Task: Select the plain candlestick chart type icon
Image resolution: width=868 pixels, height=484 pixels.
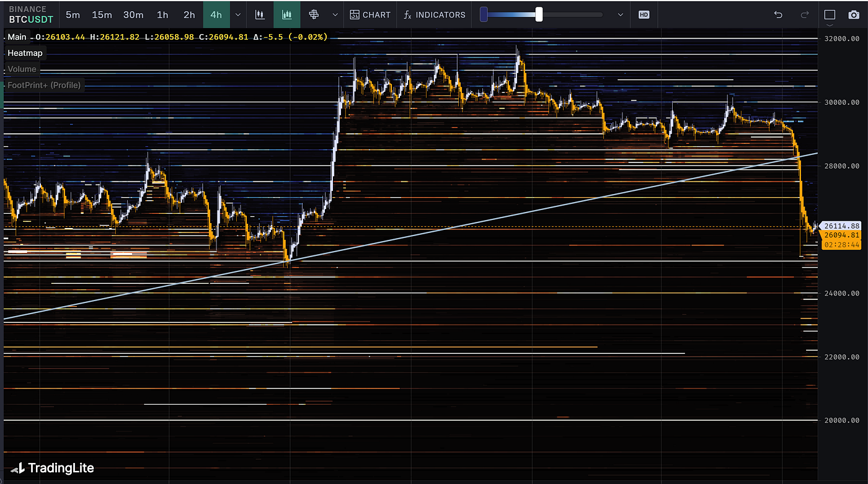Action: click(260, 14)
